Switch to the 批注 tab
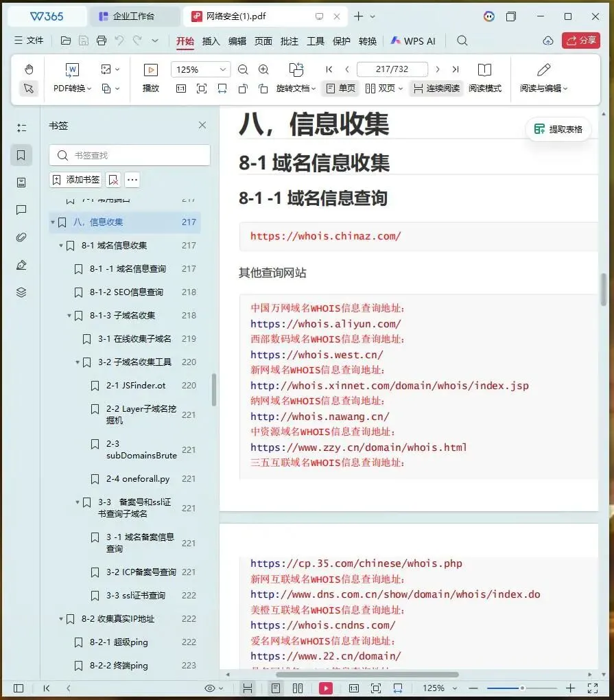Screen dimensions: 614x700 pos(289,41)
